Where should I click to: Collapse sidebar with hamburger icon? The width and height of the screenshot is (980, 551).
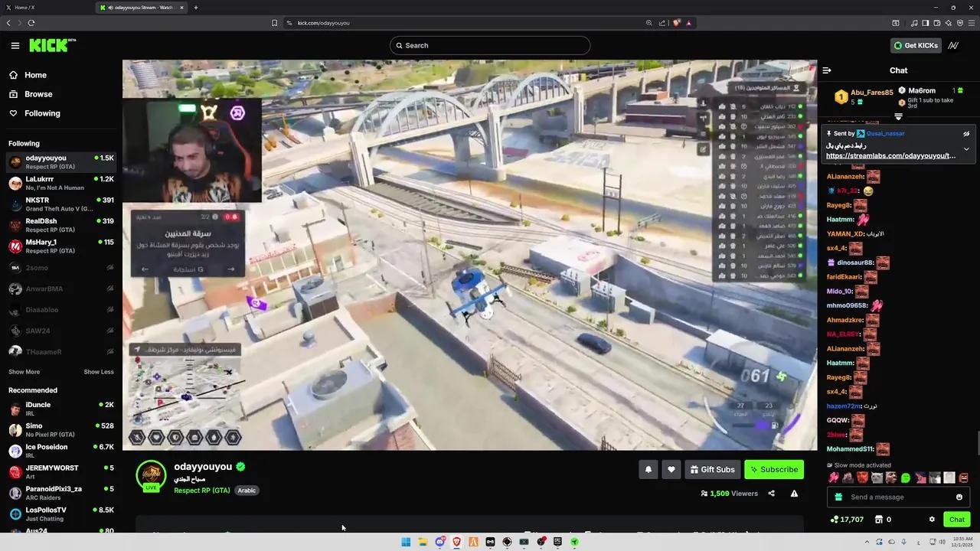click(15, 45)
